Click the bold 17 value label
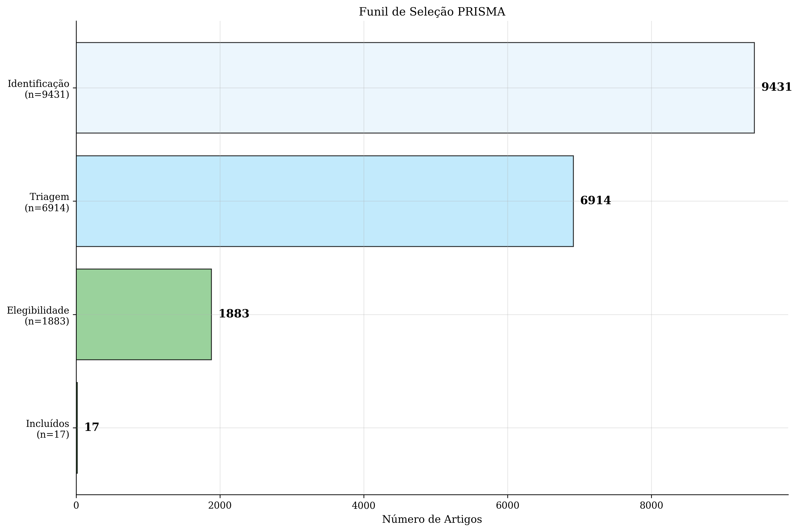Viewport: 799px width, 532px height. [x=92, y=427]
